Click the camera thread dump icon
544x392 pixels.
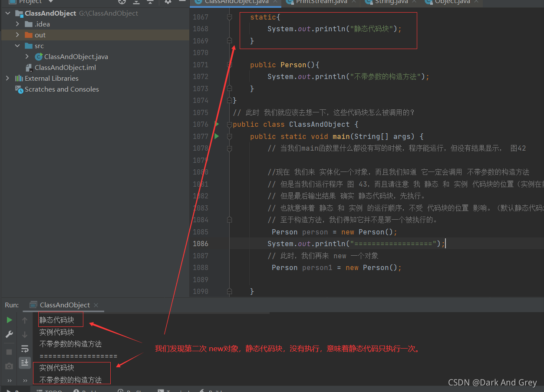9,366
